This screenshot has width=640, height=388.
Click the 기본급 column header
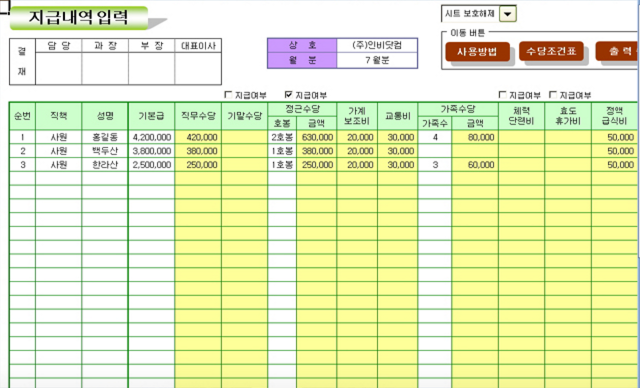tap(151, 116)
